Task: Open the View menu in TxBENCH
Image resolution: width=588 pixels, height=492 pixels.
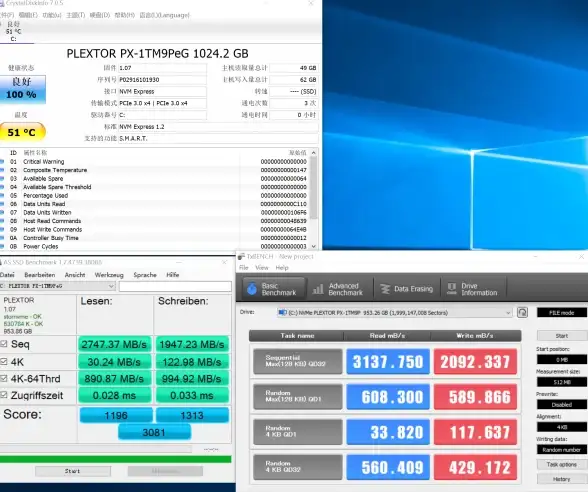Action: (x=262, y=267)
